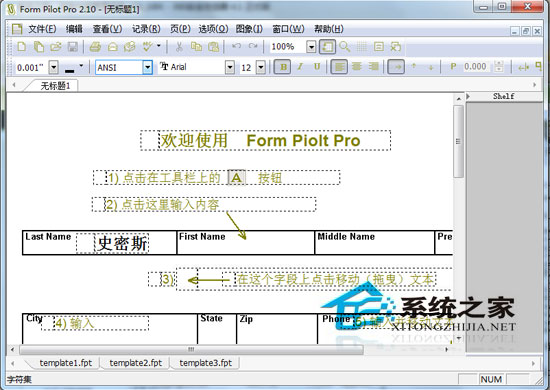550x390 pixels.
Task: Click the 0.000 paragraph spacing field
Action: [x=475, y=67]
